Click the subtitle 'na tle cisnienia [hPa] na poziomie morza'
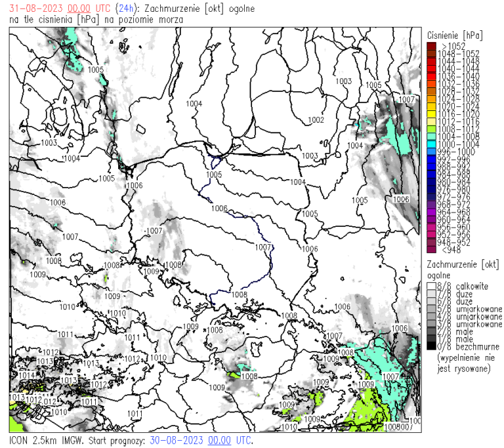 [x=96, y=20]
